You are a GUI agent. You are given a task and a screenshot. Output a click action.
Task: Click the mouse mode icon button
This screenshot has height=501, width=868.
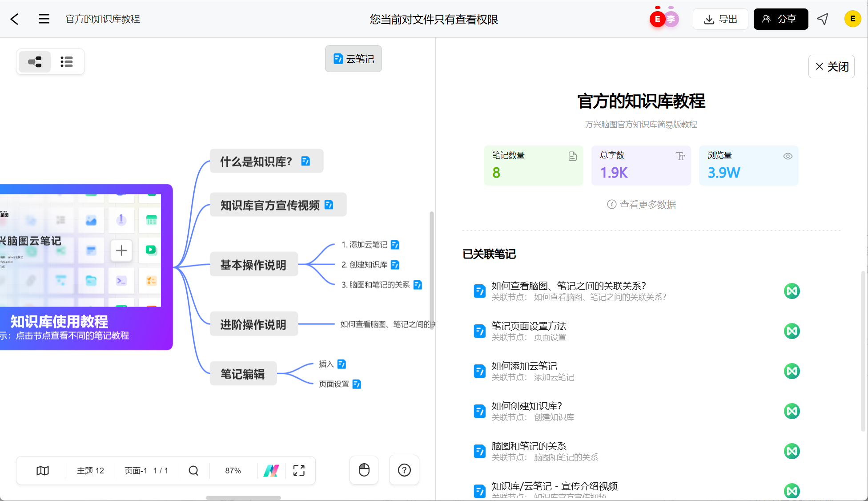(x=364, y=470)
